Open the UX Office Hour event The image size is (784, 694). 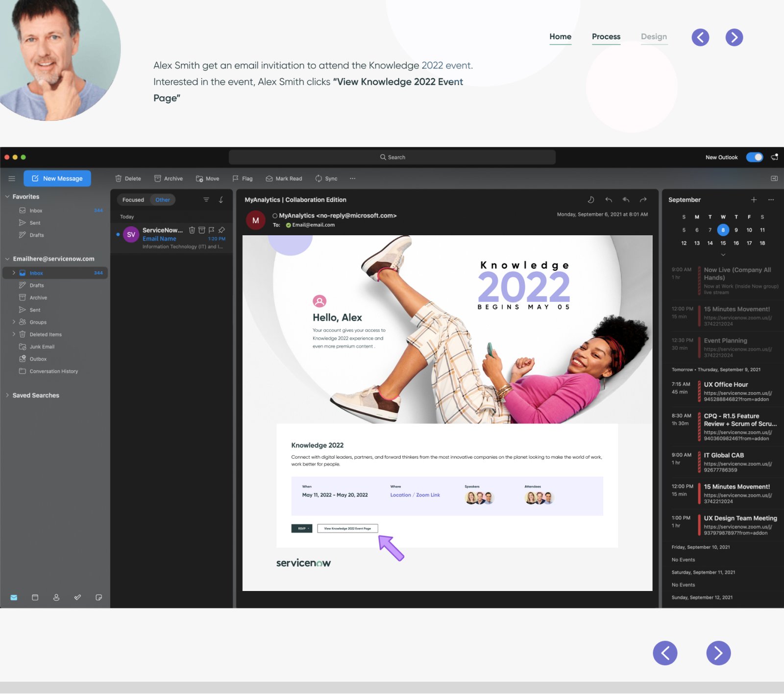point(725,392)
